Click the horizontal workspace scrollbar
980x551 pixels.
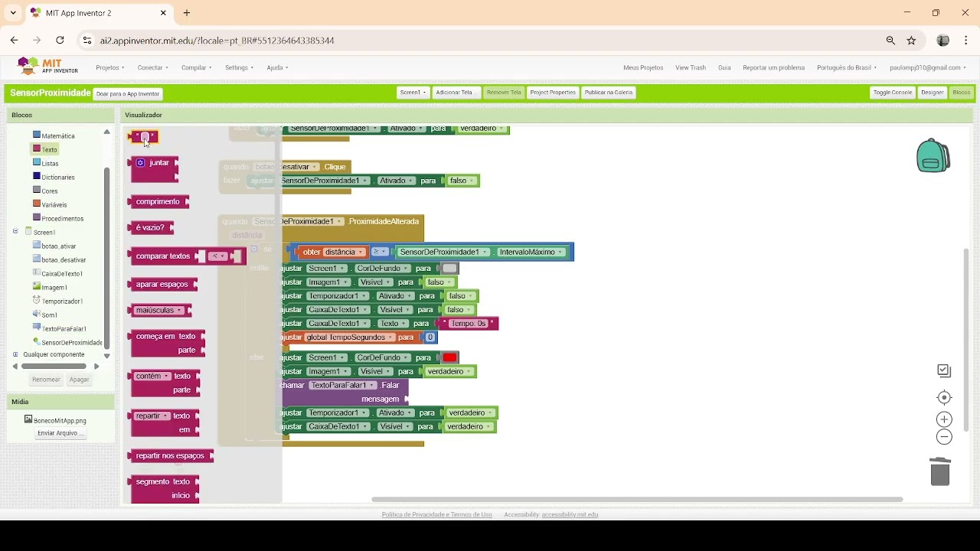pos(637,500)
